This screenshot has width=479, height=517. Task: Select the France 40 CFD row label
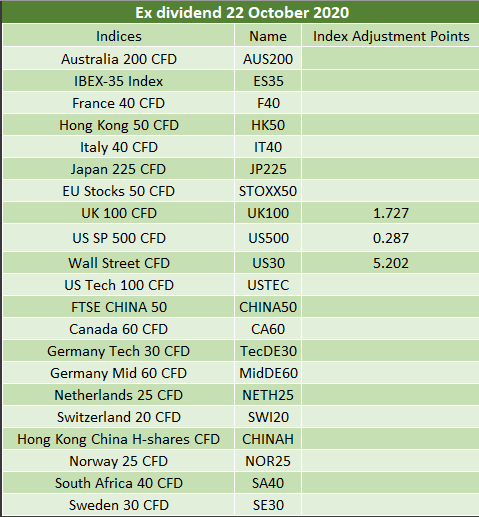[119, 103]
